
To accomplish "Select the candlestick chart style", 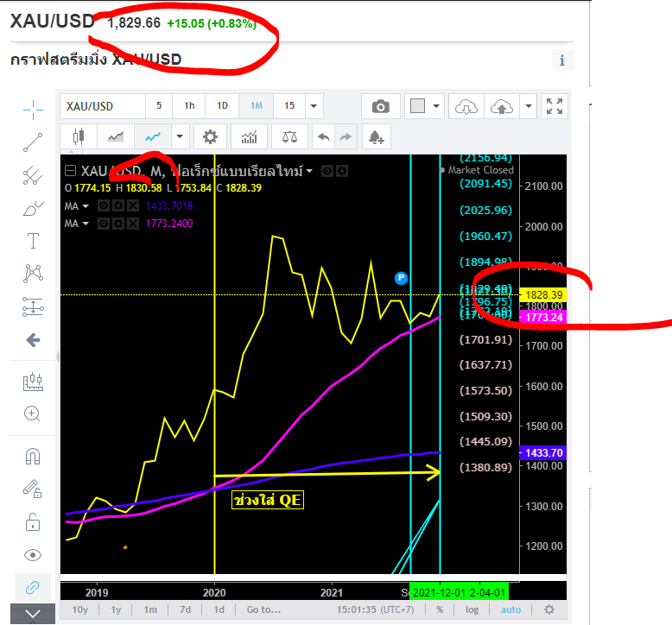I will tap(79, 136).
